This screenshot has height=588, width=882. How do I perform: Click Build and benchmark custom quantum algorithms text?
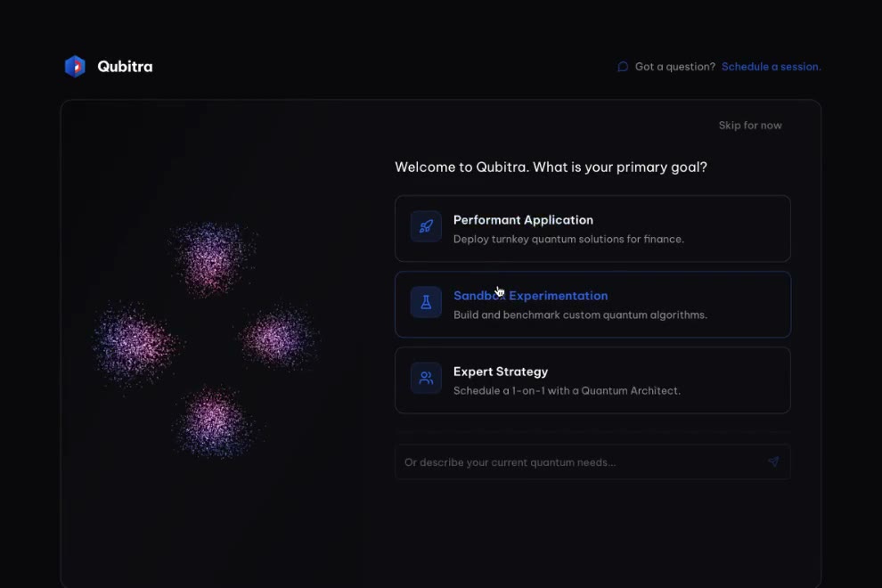(x=580, y=315)
